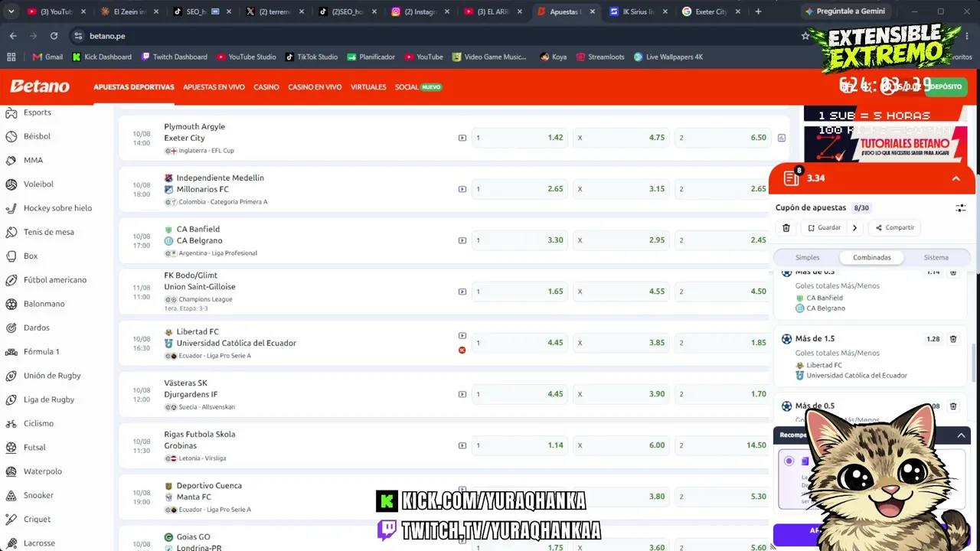Pick draw 2.95 for Banfield vs Belgrano
The width and height of the screenshot is (980, 551).
[621, 240]
